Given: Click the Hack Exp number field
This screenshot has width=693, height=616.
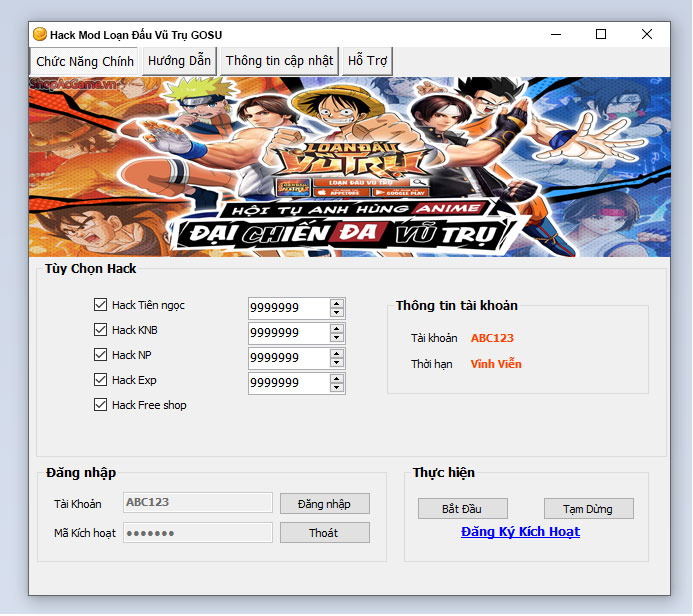Looking at the screenshot, I should [289, 383].
